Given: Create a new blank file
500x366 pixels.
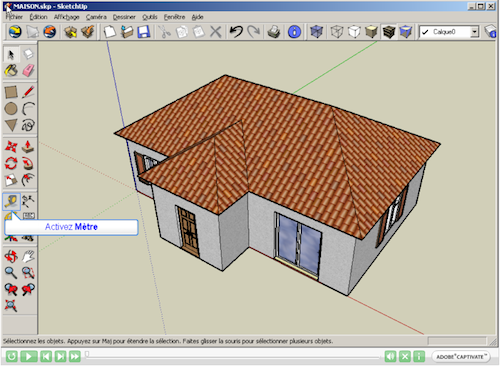Looking at the screenshot, I should click(109, 32).
